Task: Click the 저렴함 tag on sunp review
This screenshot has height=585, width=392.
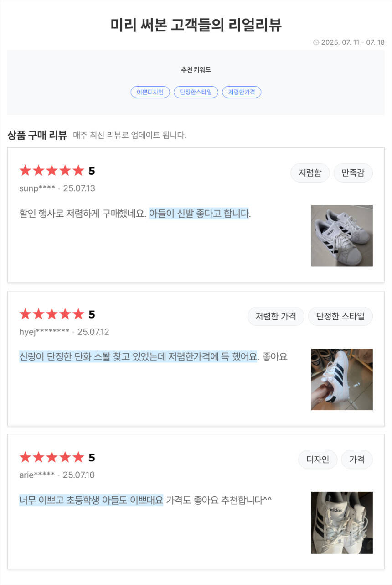Action: [310, 173]
